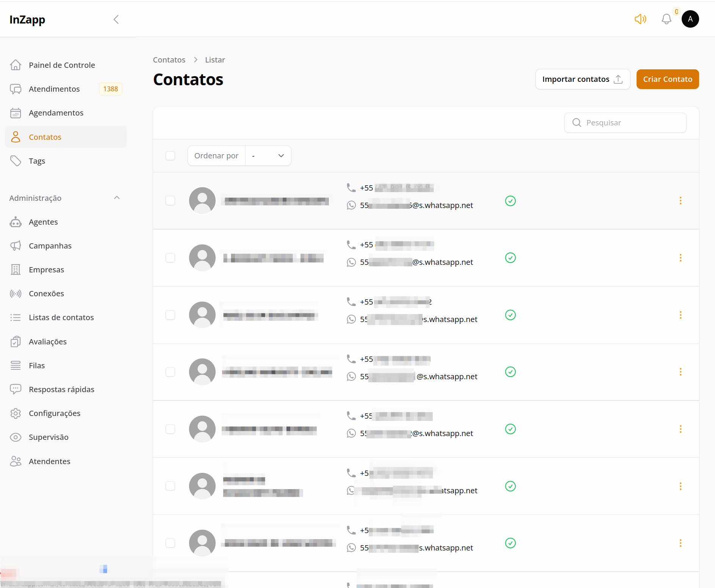Open Agendamentos calendar icon
This screenshot has width=715, height=588.
[16, 113]
